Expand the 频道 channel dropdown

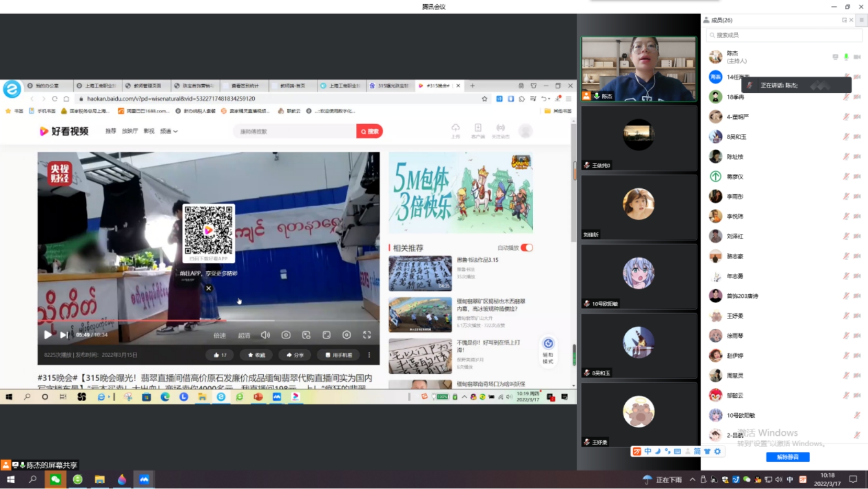pyautogui.click(x=169, y=131)
